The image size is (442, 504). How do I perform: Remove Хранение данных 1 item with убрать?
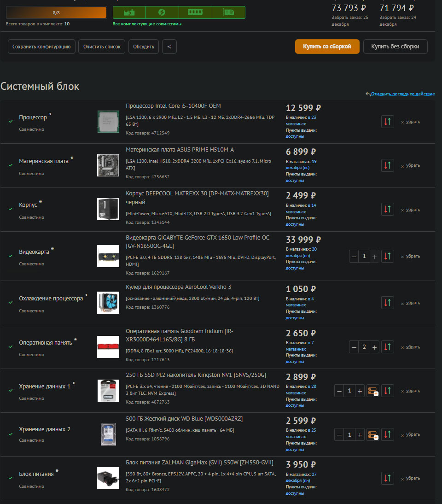[x=410, y=391]
